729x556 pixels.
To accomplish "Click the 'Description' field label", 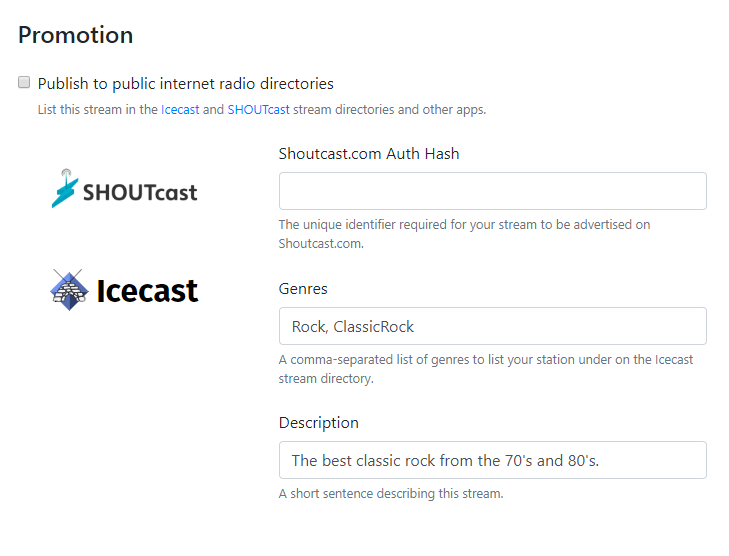I will 318,423.
